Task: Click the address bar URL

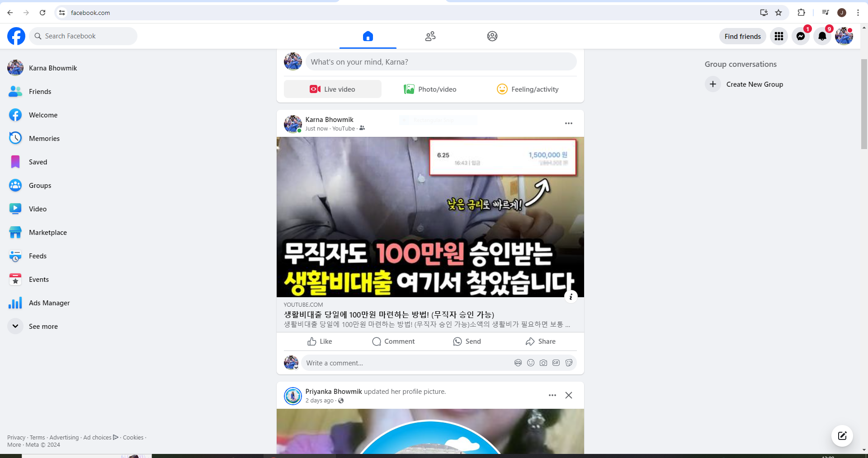Action: point(90,13)
